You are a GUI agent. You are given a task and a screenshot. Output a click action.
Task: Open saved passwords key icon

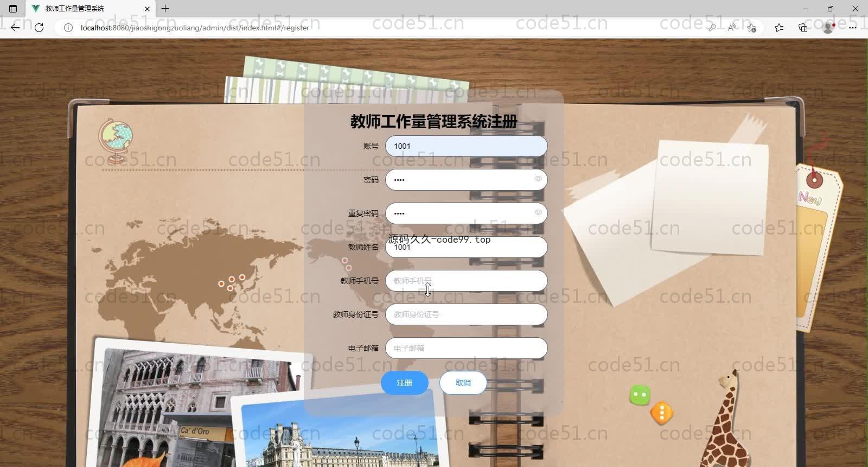pos(712,28)
